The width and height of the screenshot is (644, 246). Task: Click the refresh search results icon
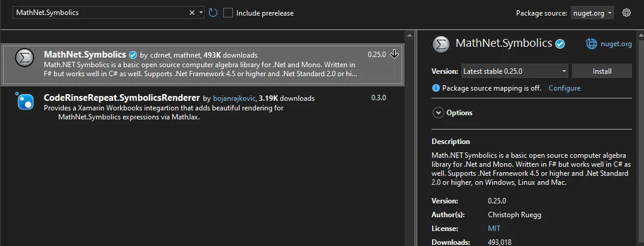pyautogui.click(x=213, y=13)
